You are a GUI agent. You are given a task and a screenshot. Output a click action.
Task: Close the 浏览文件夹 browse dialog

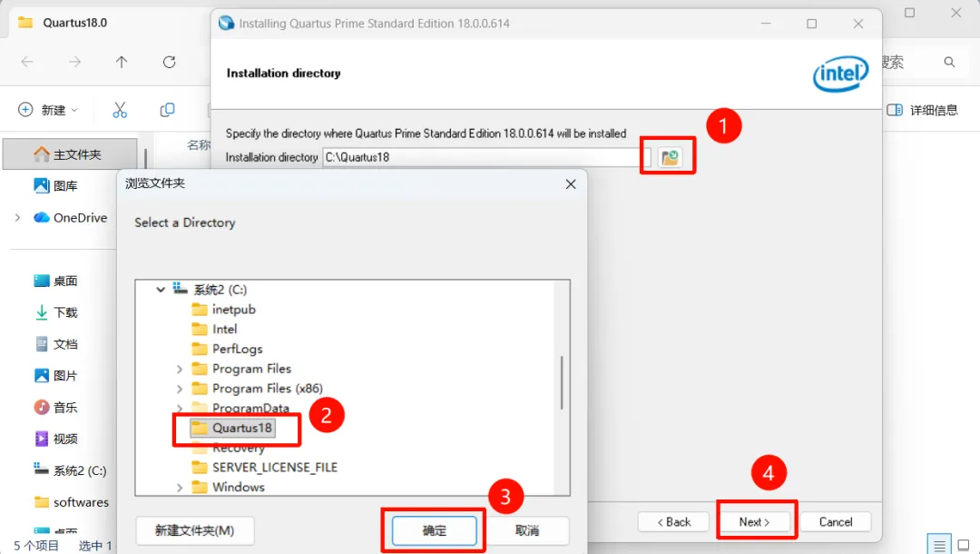pyautogui.click(x=571, y=184)
